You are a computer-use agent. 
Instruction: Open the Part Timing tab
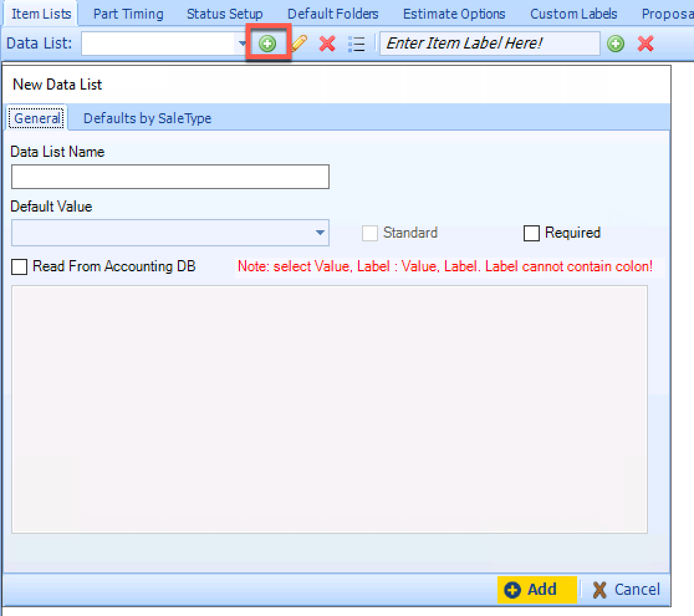pos(128,14)
